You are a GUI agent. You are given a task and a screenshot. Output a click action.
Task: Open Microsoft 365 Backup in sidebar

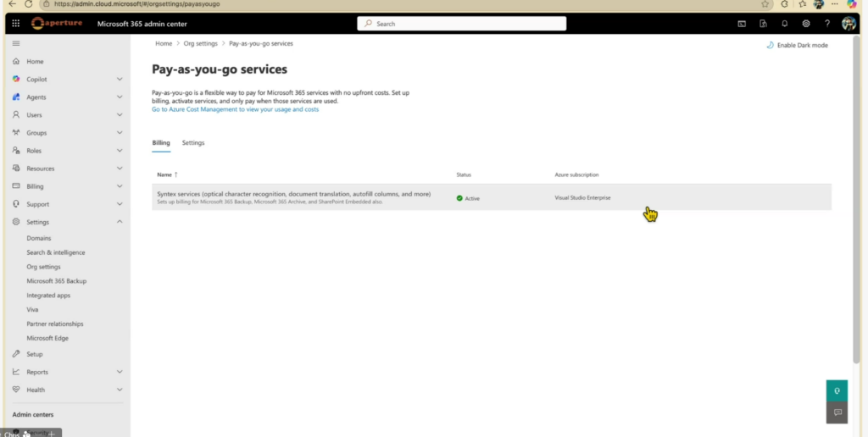pyautogui.click(x=57, y=281)
